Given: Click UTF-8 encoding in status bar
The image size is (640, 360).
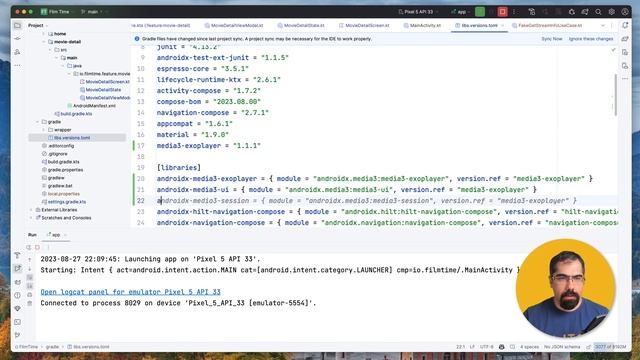Looking at the screenshot, I should (487, 347).
